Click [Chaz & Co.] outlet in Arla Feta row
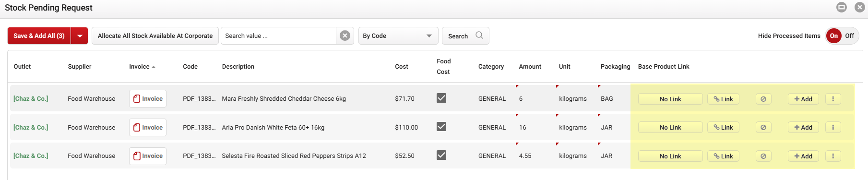 pyautogui.click(x=31, y=127)
